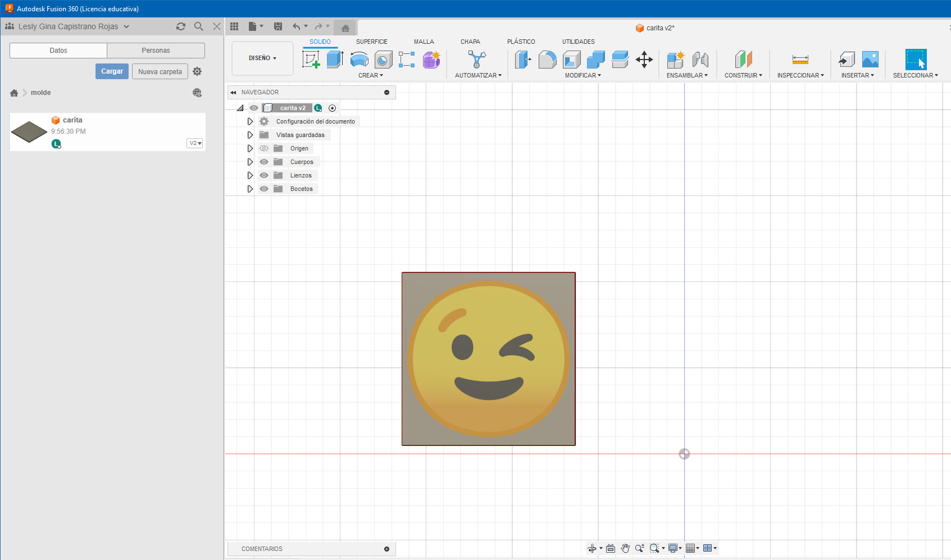Activate carita v2 component radio button
Image resolution: width=951 pixels, height=560 pixels.
point(332,108)
